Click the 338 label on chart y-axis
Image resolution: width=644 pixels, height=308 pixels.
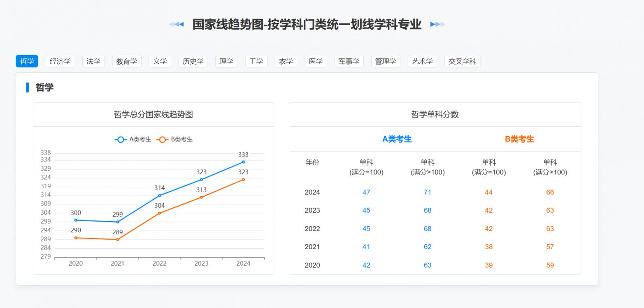(46, 153)
